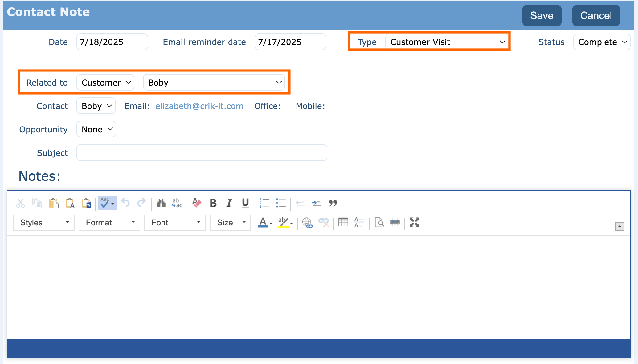This screenshot has width=638, height=364.
Task: Expand the Status dropdown
Action: click(x=602, y=42)
